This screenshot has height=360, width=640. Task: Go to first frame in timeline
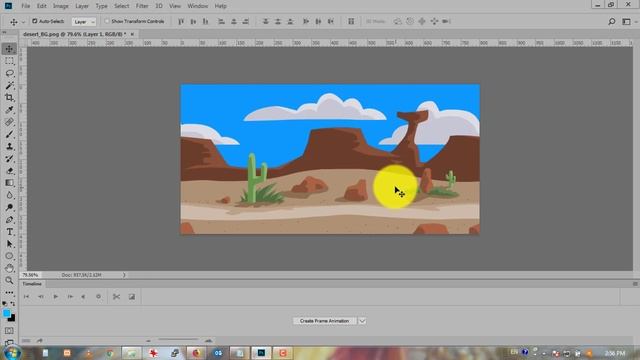click(x=27, y=297)
